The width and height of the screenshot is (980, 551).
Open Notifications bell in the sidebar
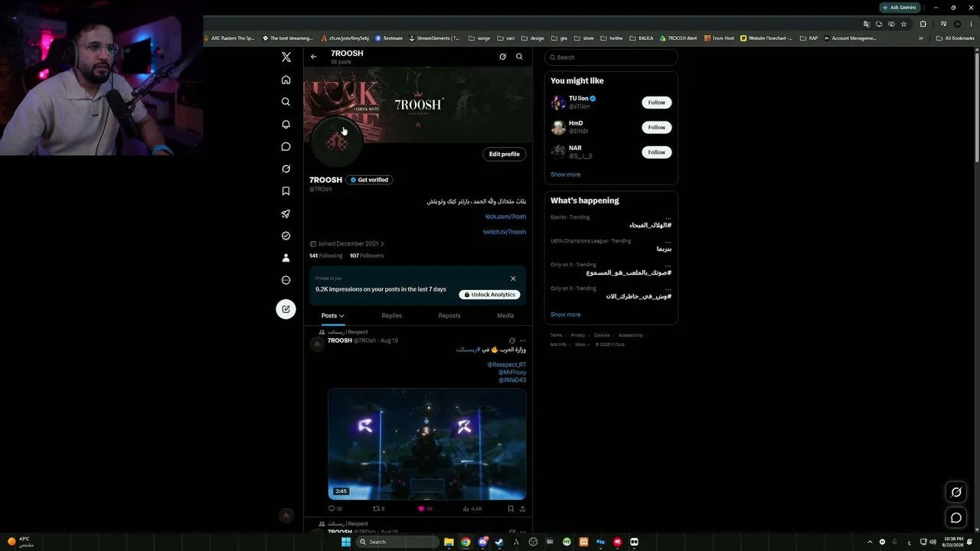tap(286, 124)
